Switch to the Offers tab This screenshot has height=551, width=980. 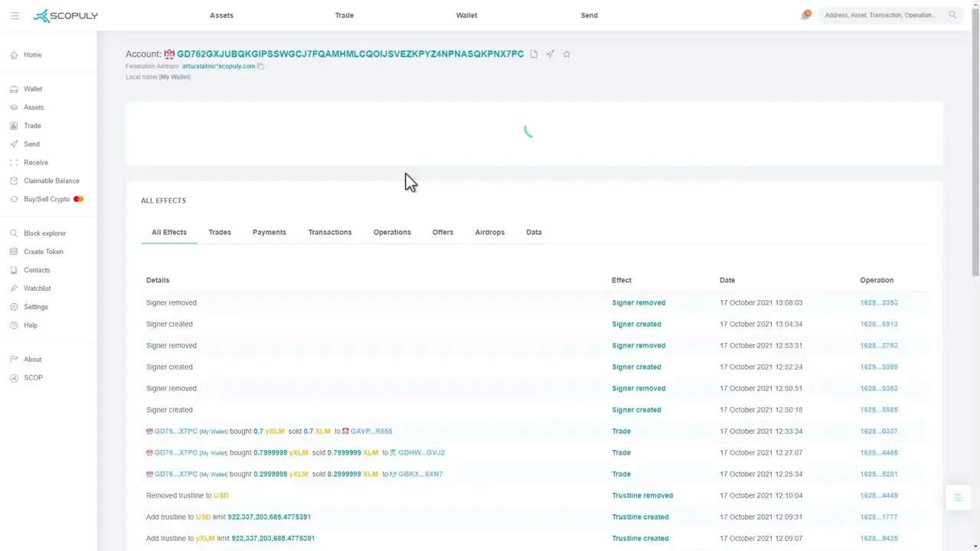click(443, 232)
